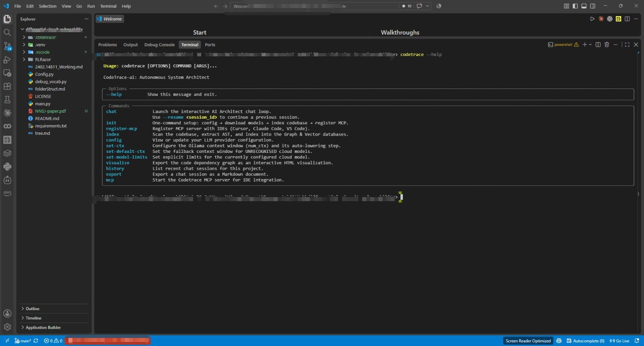Switch to the Problems panel tab
This screenshot has height=346, width=644.
107,45
